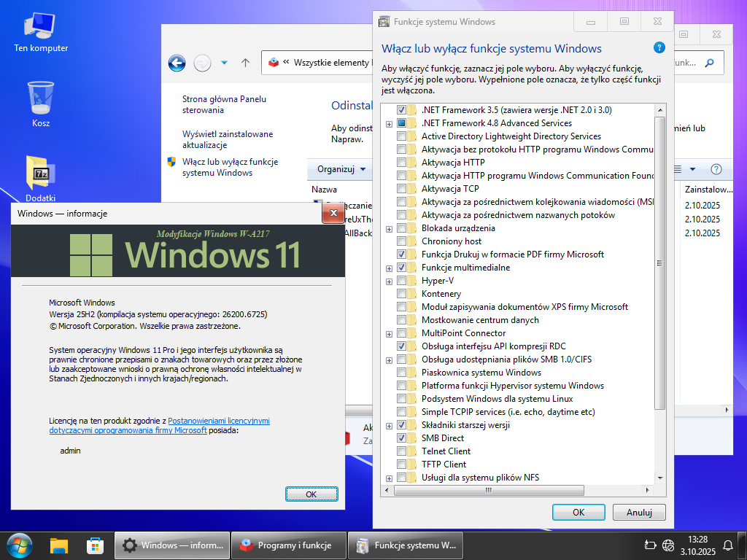Expand the .NET Framework 4.8 Advanced Services node

coord(390,123)
